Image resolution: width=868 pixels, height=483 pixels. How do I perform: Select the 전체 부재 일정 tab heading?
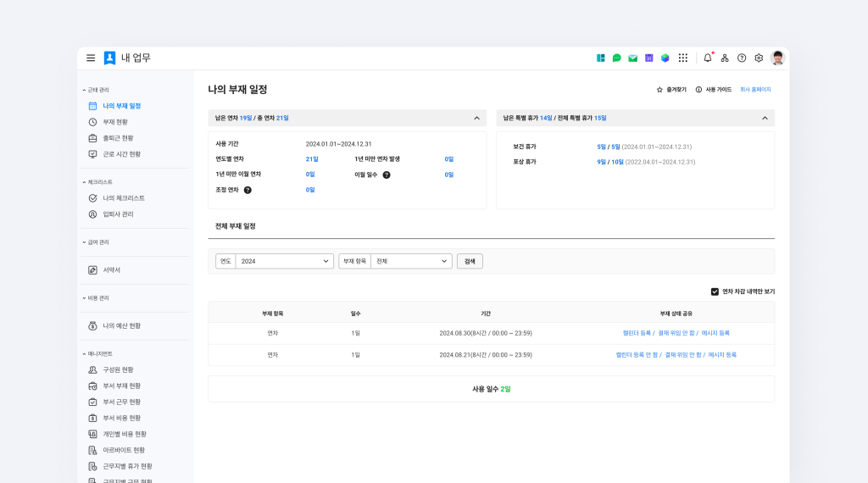[236, 226]
